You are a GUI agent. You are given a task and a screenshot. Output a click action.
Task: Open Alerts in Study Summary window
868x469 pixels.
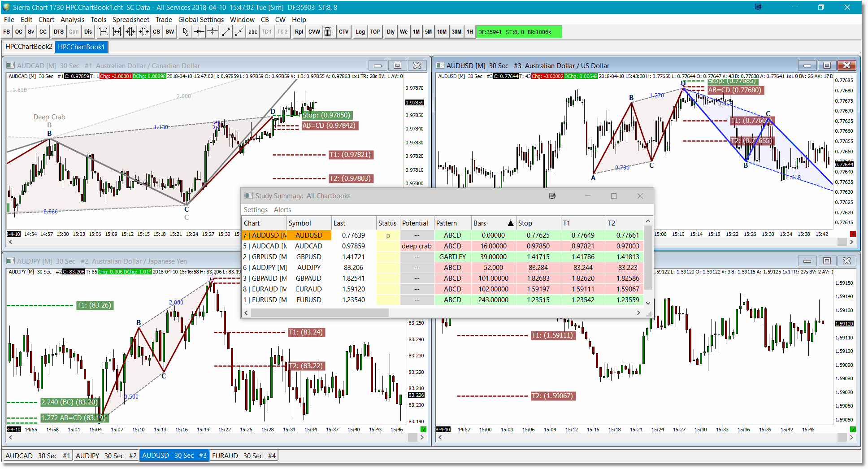(x=282, y=210)
